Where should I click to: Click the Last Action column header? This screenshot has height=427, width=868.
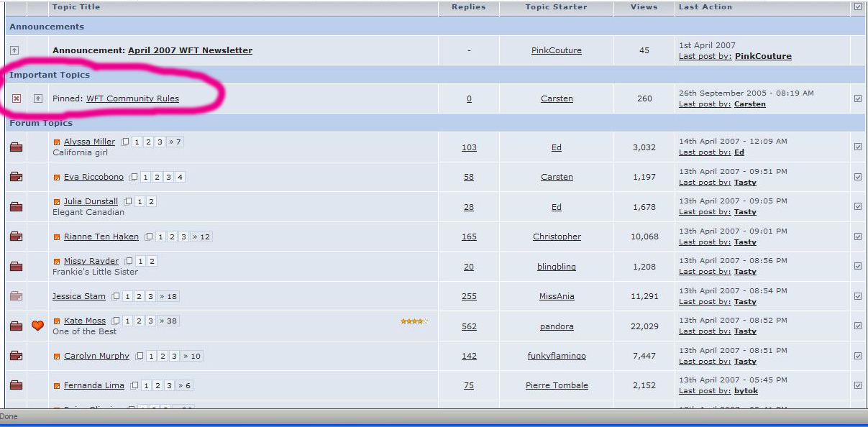tap(705, 7)
